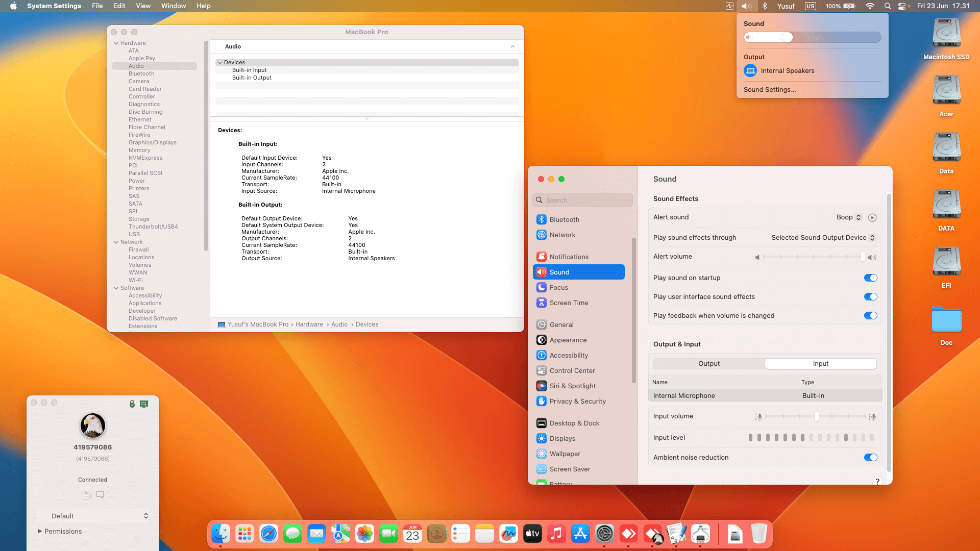Collapse the Software tree in System Information
Screen dimensions: 980x551
click(x=116, y=288)
